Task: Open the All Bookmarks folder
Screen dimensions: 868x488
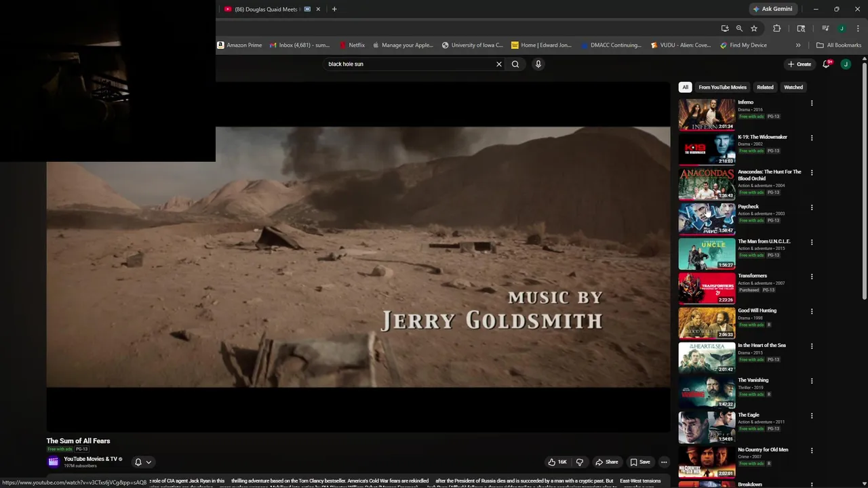Action: [839, 45]
